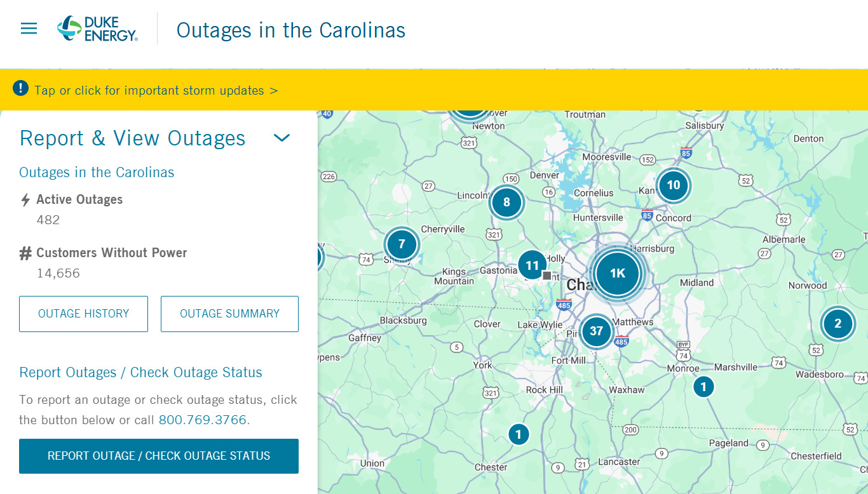Screen dimensions: 868x494
Task: Click the Chesterfield label on the map
Action: click(817, 456)
